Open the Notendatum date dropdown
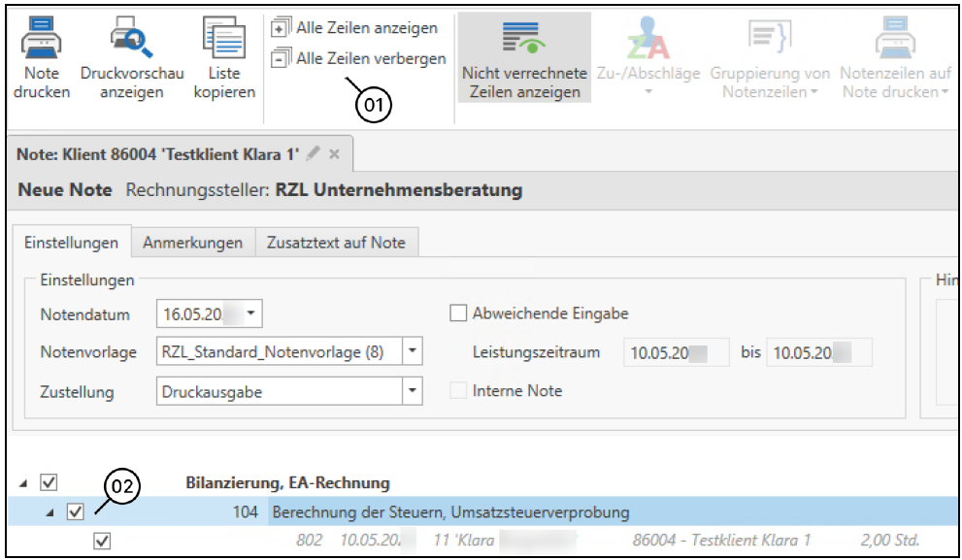 [251, 313]
